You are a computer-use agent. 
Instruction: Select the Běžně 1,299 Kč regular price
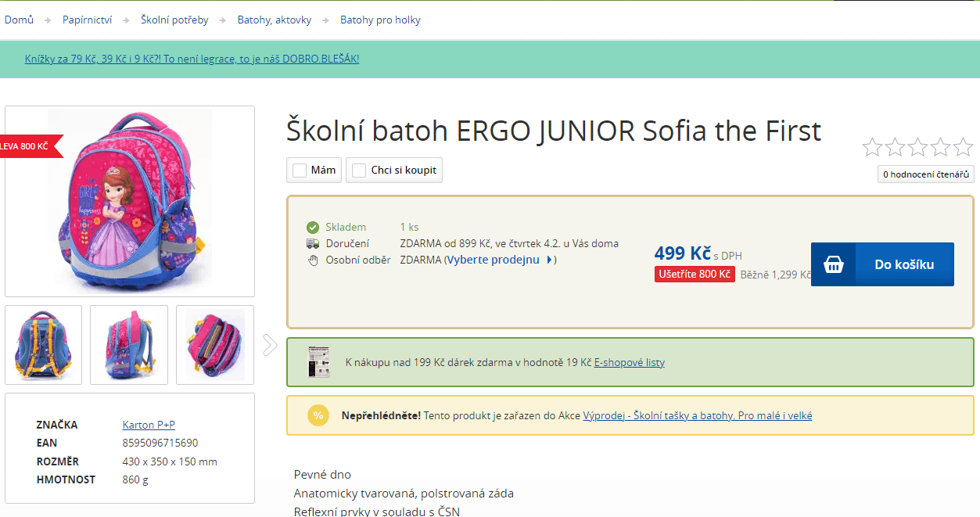(x=776, y=275)
